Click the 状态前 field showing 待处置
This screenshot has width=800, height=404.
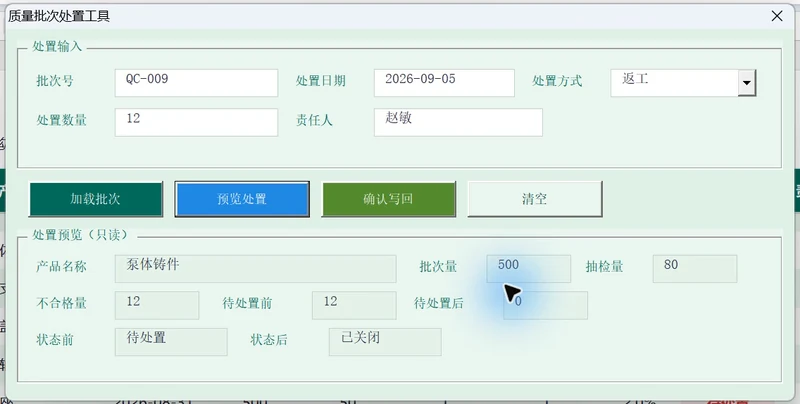pos(171,342)
